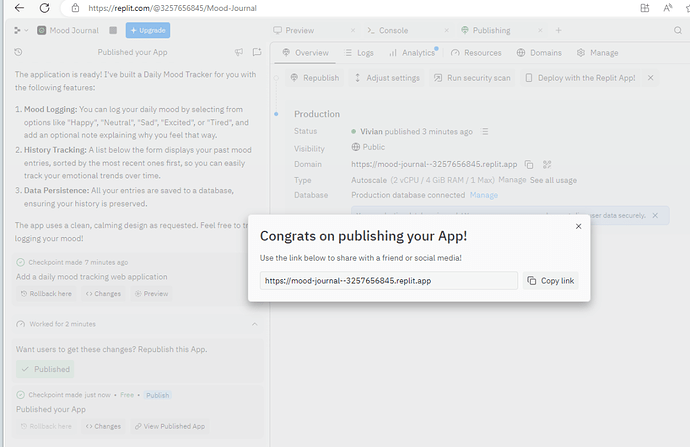Dismiss the Deploy with Replit App banner
This screenshot has width=690, height=447.
[651, 78]
